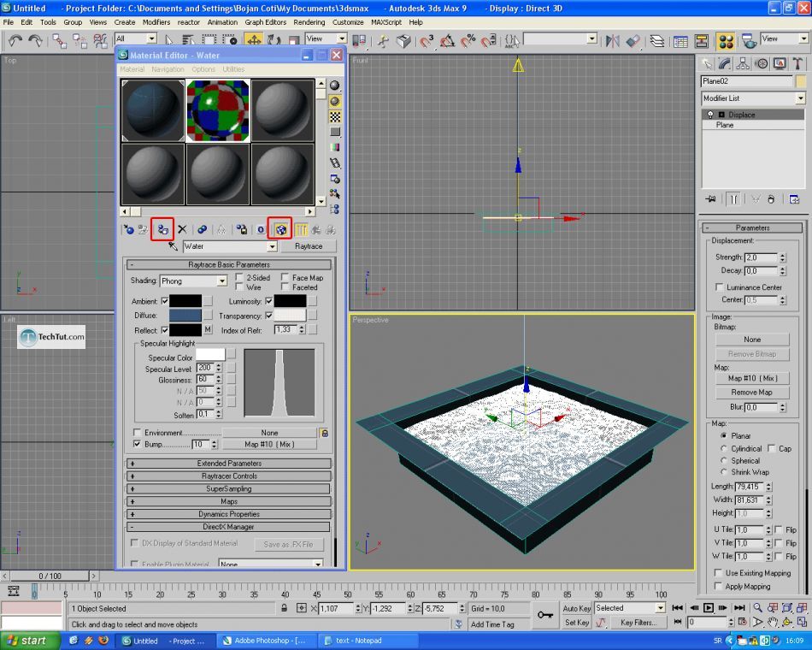812x650 pixels.
Task: Open the Modifiers menu
Action: 156,22
